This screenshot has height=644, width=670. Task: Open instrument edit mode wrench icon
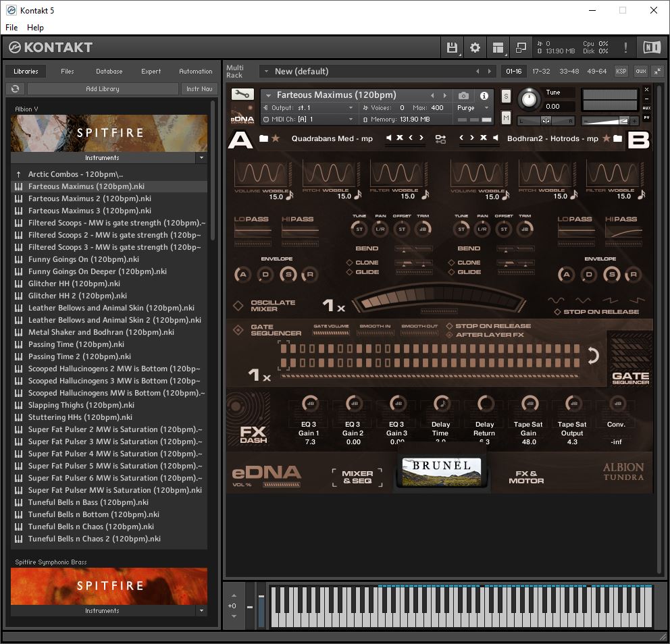click(242, 94)
